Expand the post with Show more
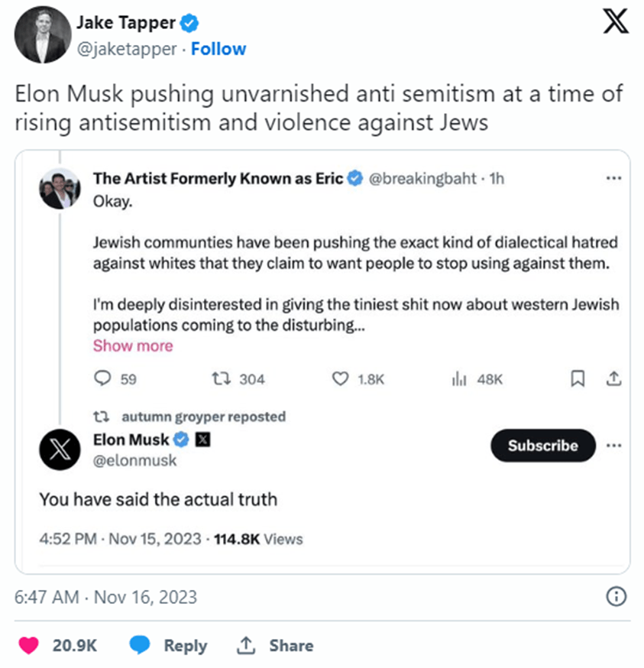The image size is (644, 668). coord(133,345)
